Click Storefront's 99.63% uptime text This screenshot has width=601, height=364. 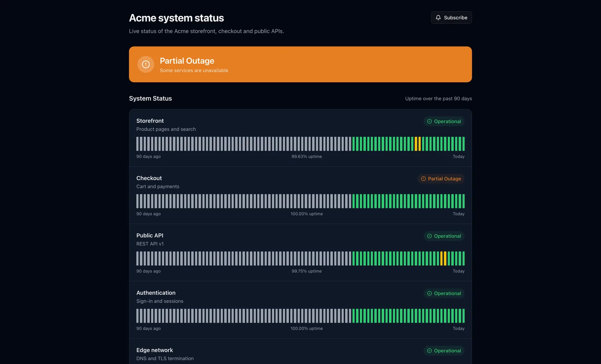click(307, 157)
